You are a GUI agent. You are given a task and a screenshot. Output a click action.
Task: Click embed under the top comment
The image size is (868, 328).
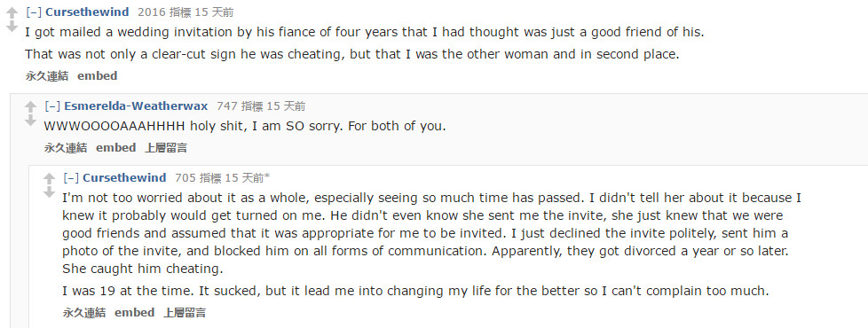click(98, 75)
